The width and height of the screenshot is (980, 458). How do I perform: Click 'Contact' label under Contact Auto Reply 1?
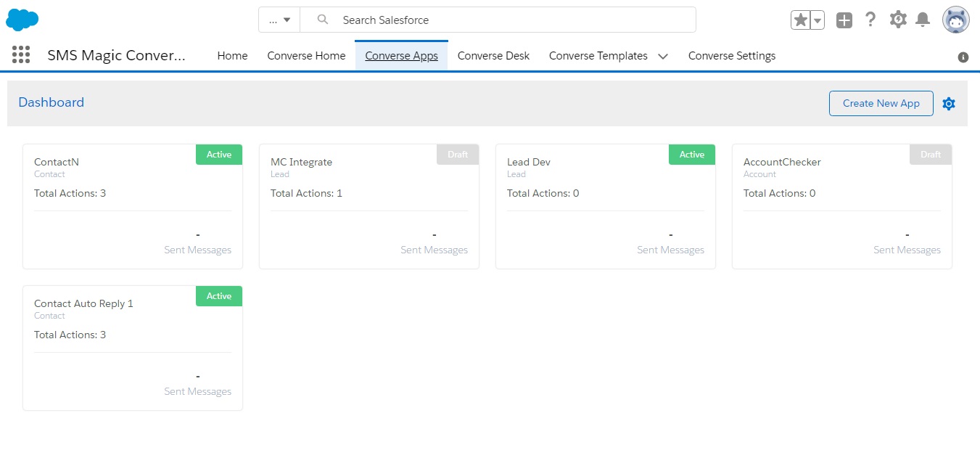(x=49, y=316)
